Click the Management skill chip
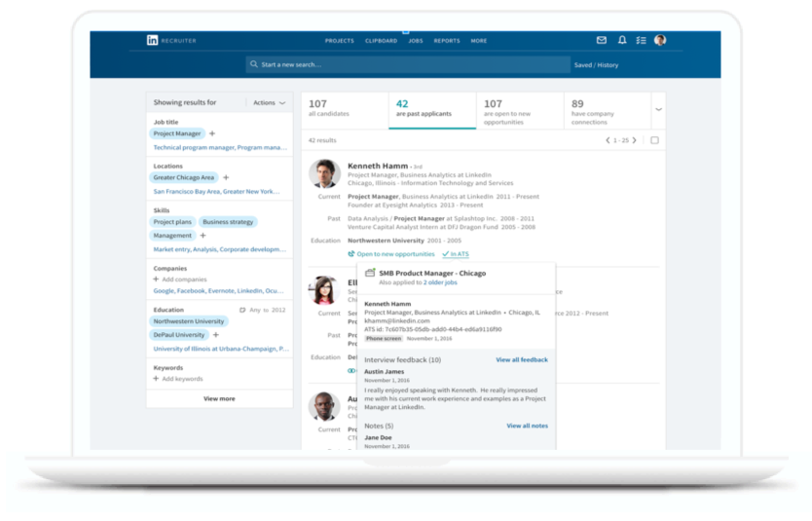The image size is (812, 521). 172,235
